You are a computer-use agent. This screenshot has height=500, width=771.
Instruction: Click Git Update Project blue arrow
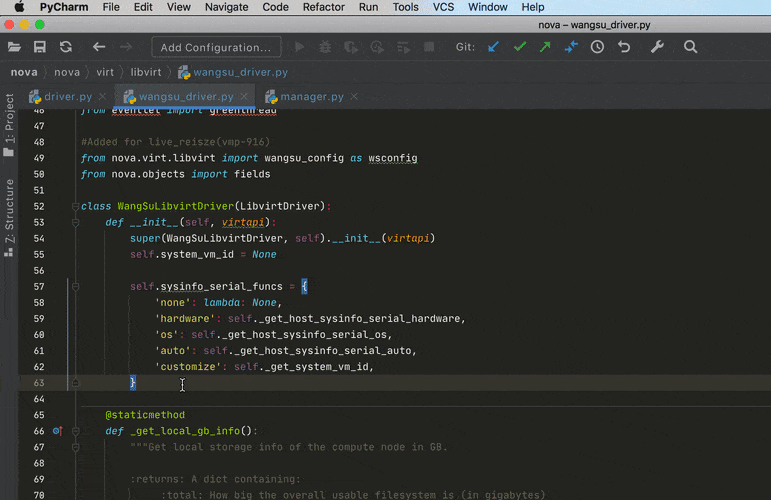pyautogui.click(x=493, y=47)
